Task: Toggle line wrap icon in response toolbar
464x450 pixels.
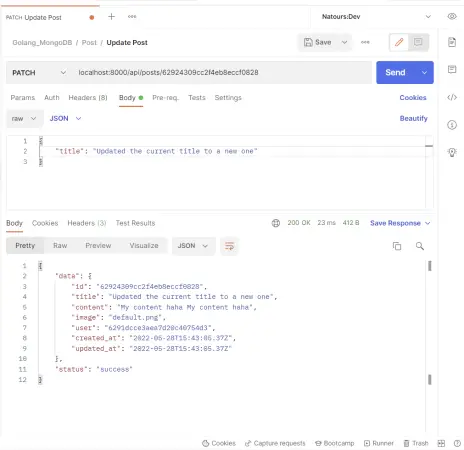Action: [229, 246]
